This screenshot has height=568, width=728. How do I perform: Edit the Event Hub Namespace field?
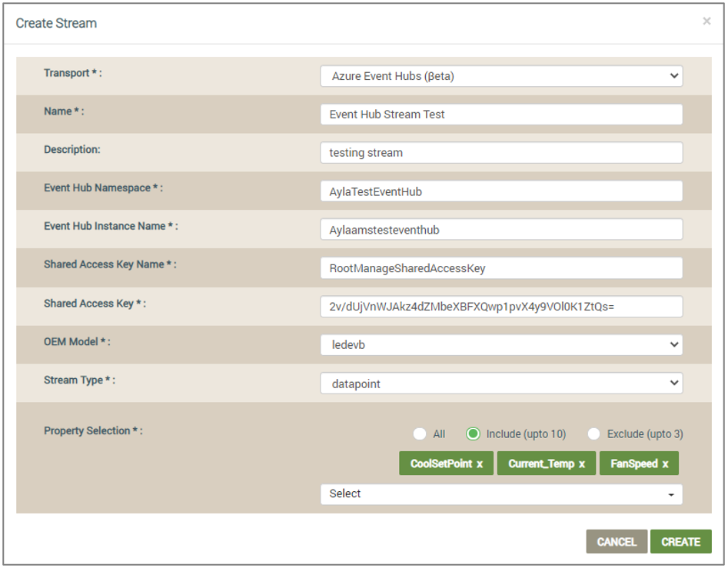point(501,191)
